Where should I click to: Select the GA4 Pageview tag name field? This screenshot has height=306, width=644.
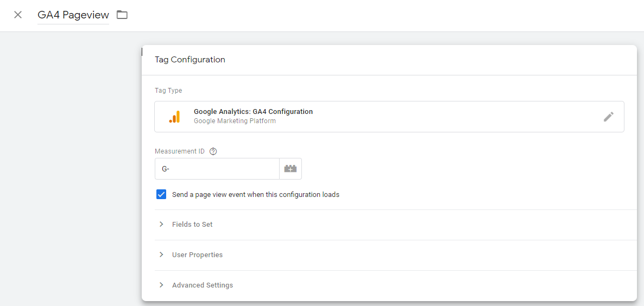[73, 15]
